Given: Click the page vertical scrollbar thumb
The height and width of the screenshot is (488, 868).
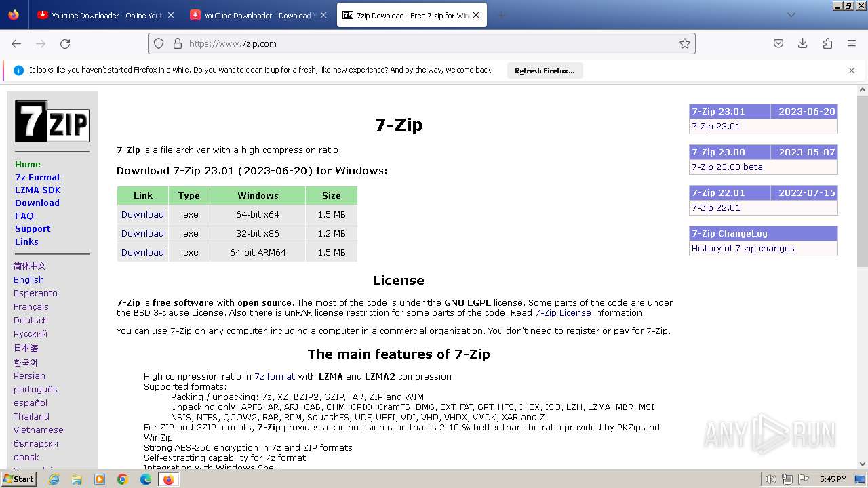Looking at the screenshot, I should 863,181.
